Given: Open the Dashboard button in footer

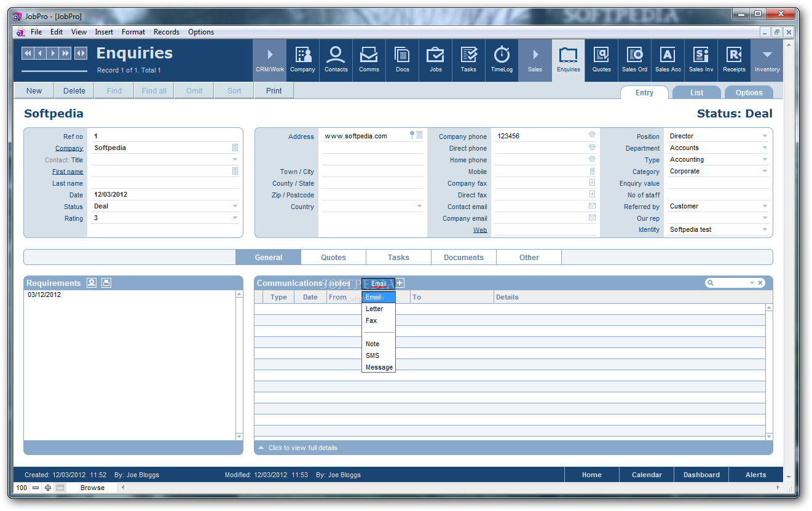Looking at the screenshot, I should (x=701, y=475).
